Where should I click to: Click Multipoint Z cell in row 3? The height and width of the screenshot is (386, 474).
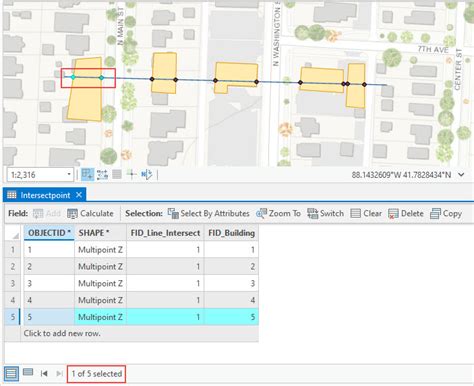point(100,283)
